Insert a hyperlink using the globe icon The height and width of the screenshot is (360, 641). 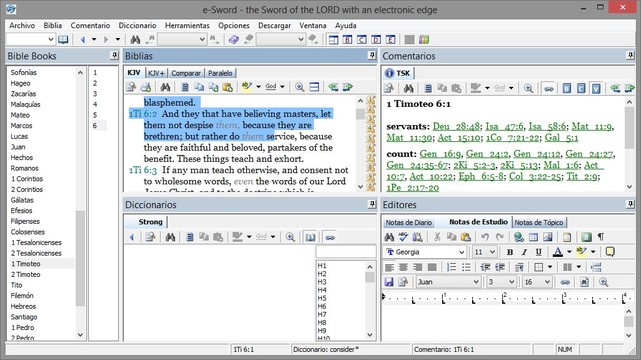point(519,237)
